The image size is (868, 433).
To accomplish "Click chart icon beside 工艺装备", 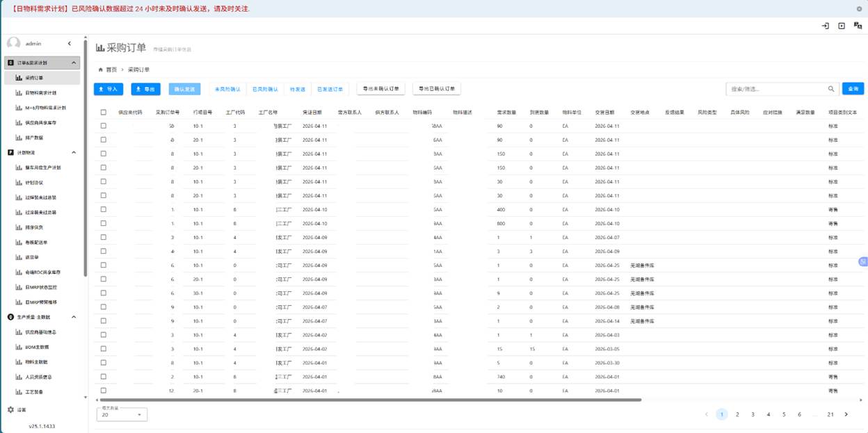I will (19, 392).
